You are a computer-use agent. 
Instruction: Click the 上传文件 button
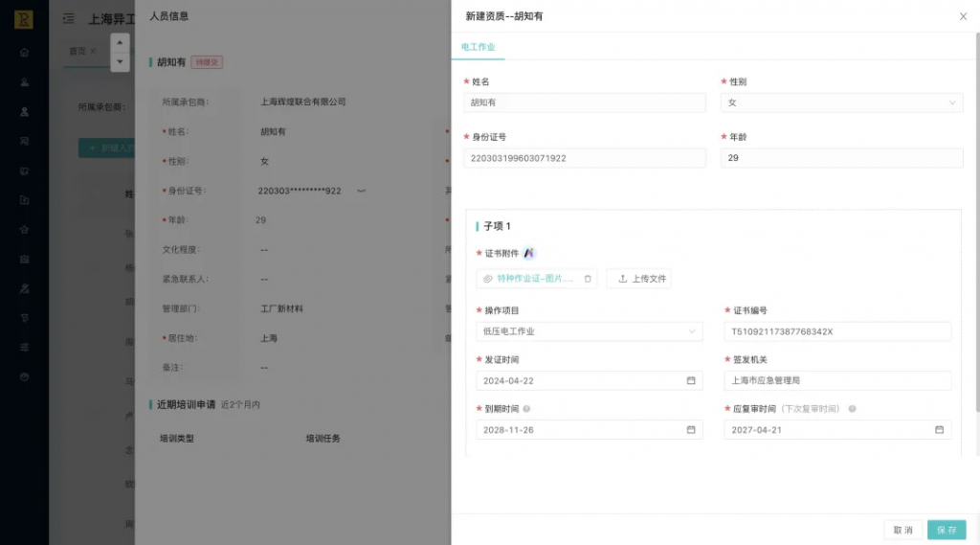point(639,279)
